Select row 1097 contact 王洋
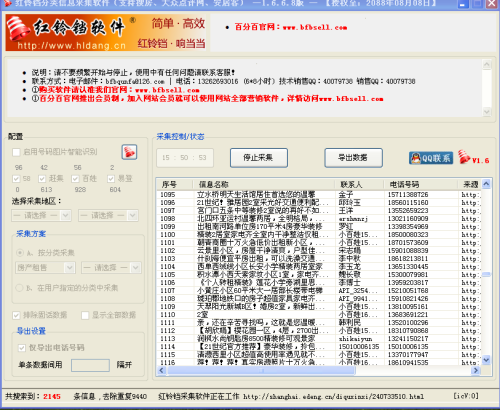Screen dimensions: 500x410 (346, 210)
